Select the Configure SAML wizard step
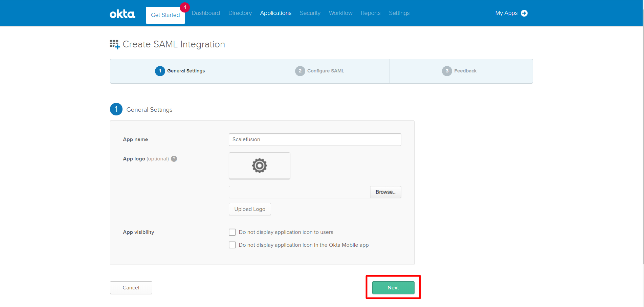This screenshot has width=644, height=307. click(320, 71)
